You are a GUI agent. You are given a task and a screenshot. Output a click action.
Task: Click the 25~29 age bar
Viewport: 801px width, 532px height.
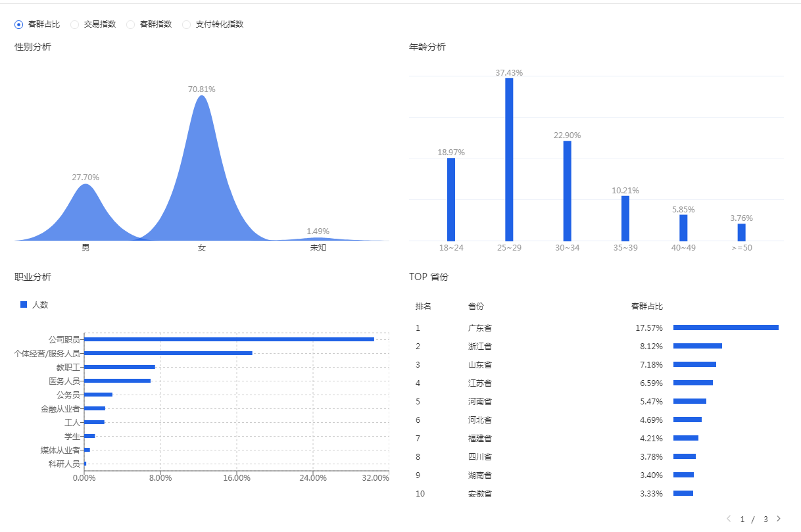click(x=509, y=159)
